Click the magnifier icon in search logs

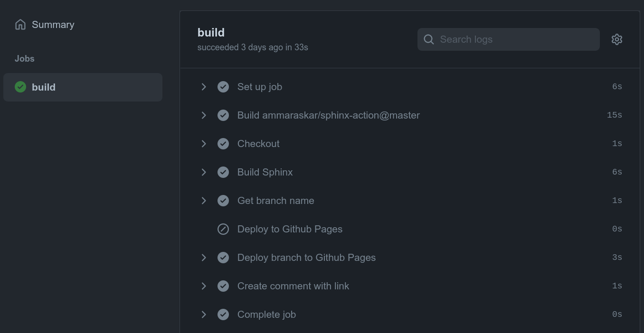click(x=429, y=39)
